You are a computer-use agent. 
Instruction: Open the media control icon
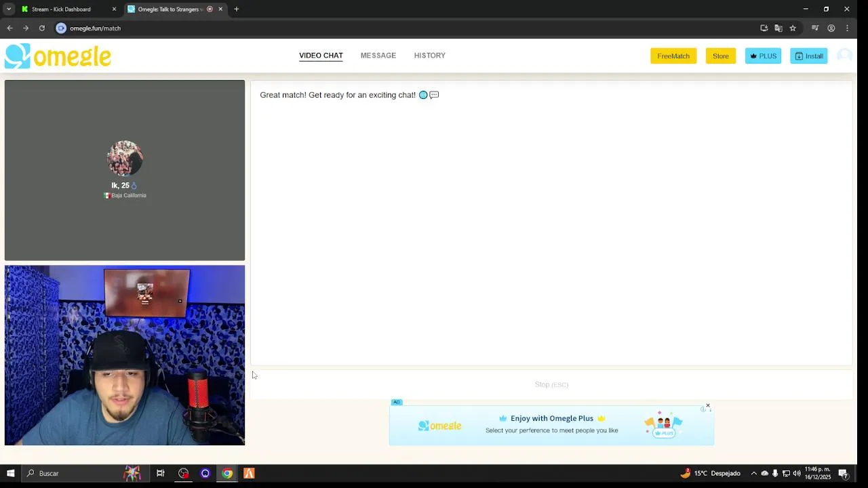click(815, 28)
